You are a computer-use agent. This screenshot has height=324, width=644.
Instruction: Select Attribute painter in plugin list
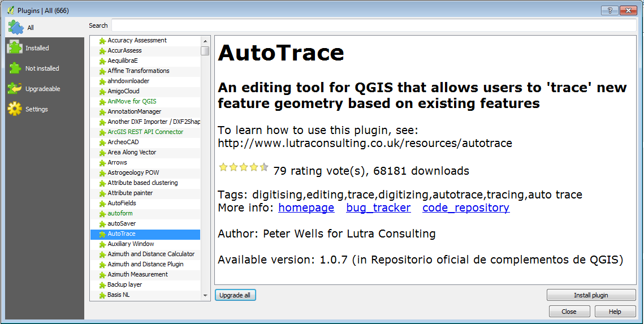pos(145,193)
